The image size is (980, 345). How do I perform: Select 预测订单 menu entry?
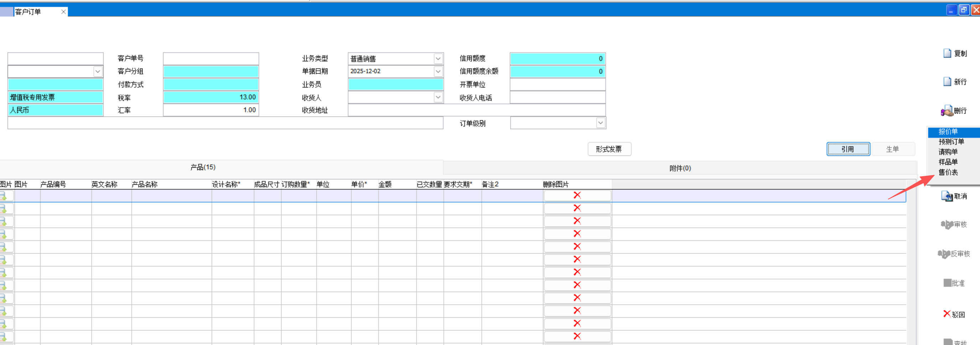(x=951, y=142)
